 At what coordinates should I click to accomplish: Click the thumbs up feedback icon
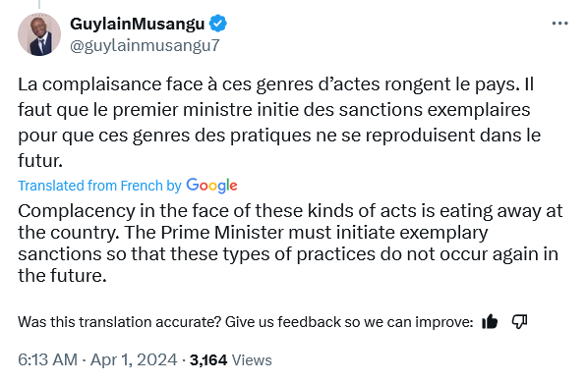[x=490, y=321]
